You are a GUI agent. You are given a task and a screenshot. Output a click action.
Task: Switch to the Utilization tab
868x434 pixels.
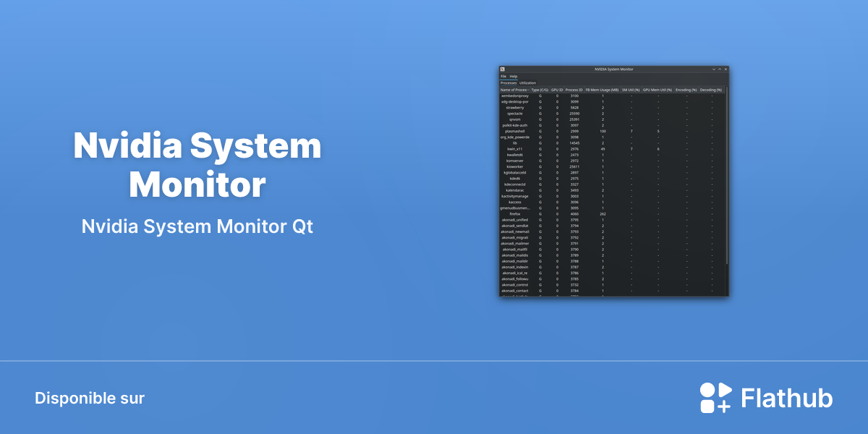tap(528, 83)
